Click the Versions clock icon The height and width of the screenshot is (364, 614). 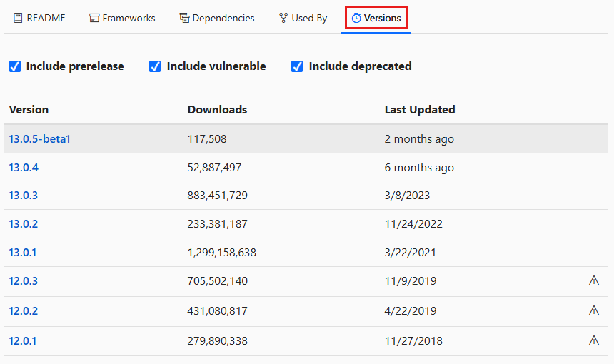[356, 18]
